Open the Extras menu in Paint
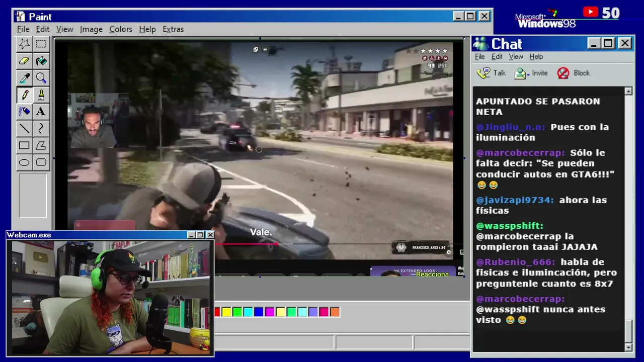644x362 pixels. 173,29
